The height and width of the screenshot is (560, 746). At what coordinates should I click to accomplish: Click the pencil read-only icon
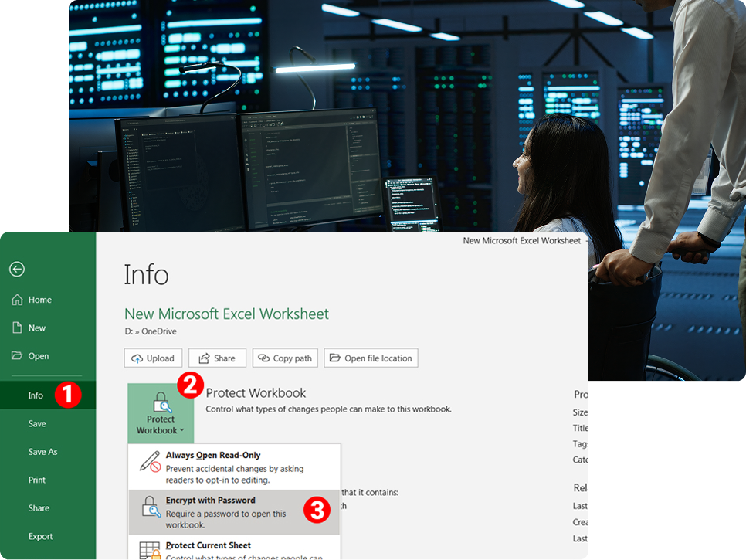(150, 461)
